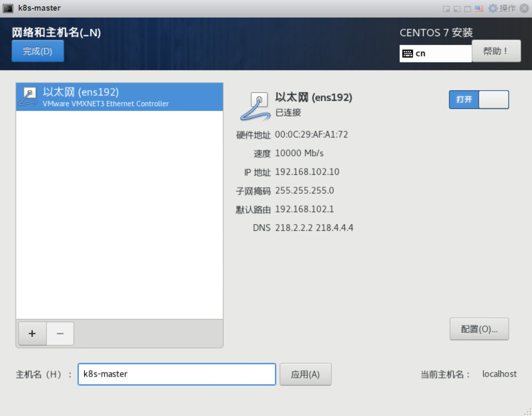Click the full-window console size icon
Image resolution: width=532 pixels, height=416 pixels.
467,9
